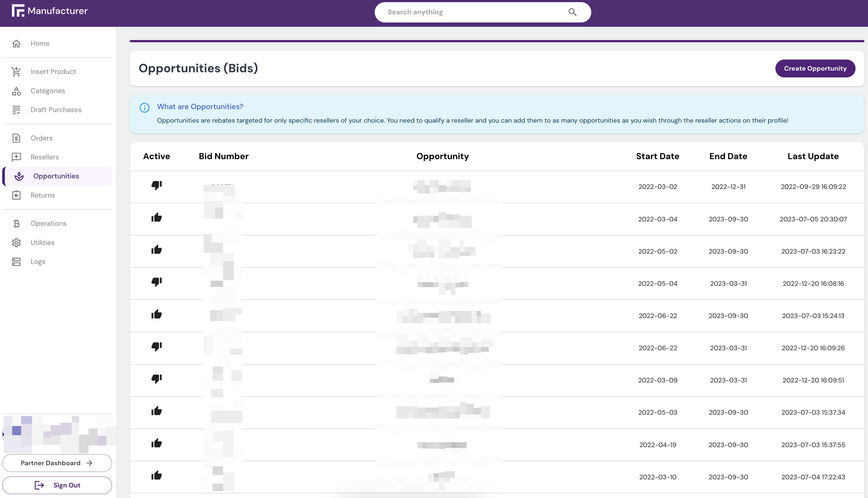This screenshot has height=498, width=868.
Task: Click the Insert Product cart icon
Action: 17,71
